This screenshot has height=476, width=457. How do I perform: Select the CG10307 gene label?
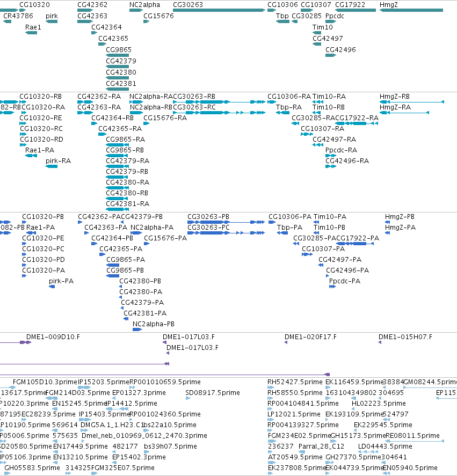click(x=316, y=4)
